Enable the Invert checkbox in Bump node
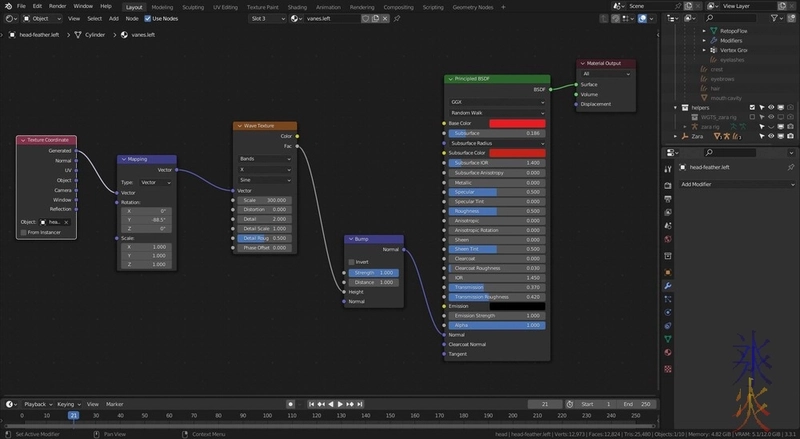Viewport: 800px width, 439px height. pyautogui.click(x=351, y=262)
